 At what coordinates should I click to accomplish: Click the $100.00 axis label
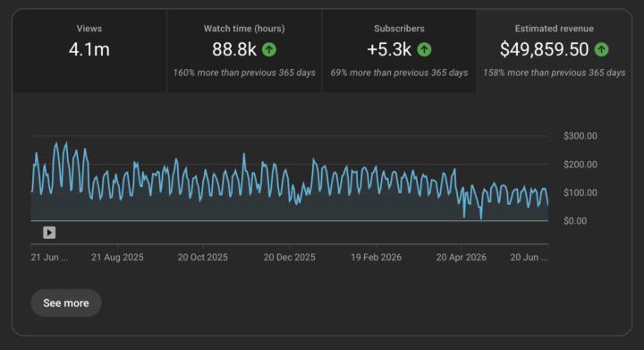tap(580, 192)
